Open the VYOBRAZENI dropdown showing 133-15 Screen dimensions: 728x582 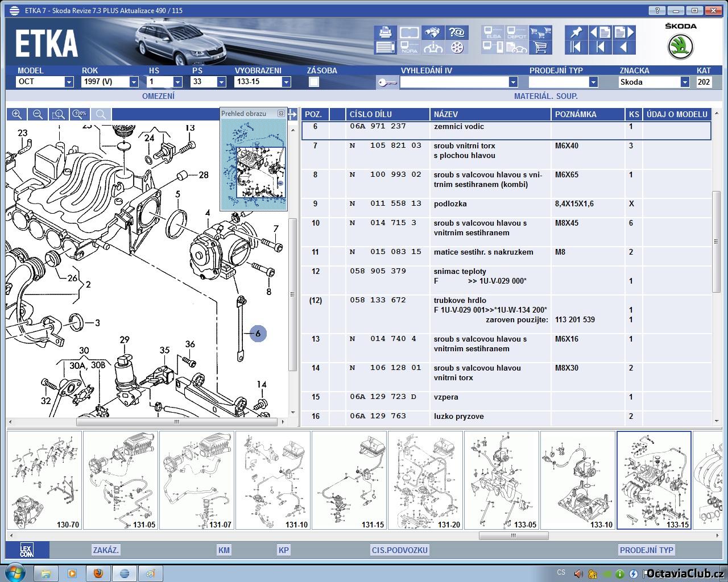(286, 82)
